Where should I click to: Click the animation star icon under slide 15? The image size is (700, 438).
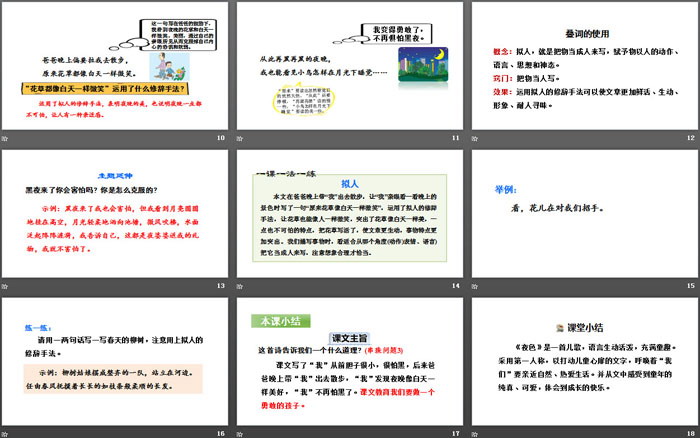coord(475,286)
